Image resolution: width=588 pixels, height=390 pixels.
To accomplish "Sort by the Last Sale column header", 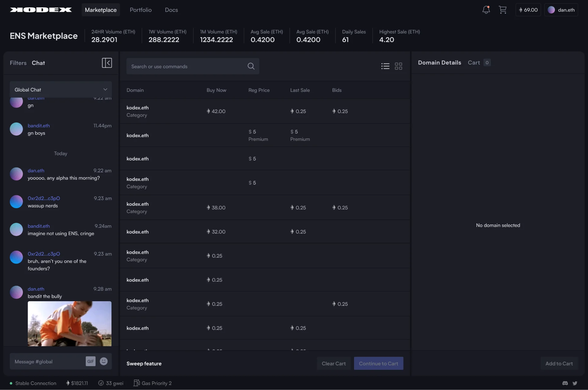I will [300, 90].
